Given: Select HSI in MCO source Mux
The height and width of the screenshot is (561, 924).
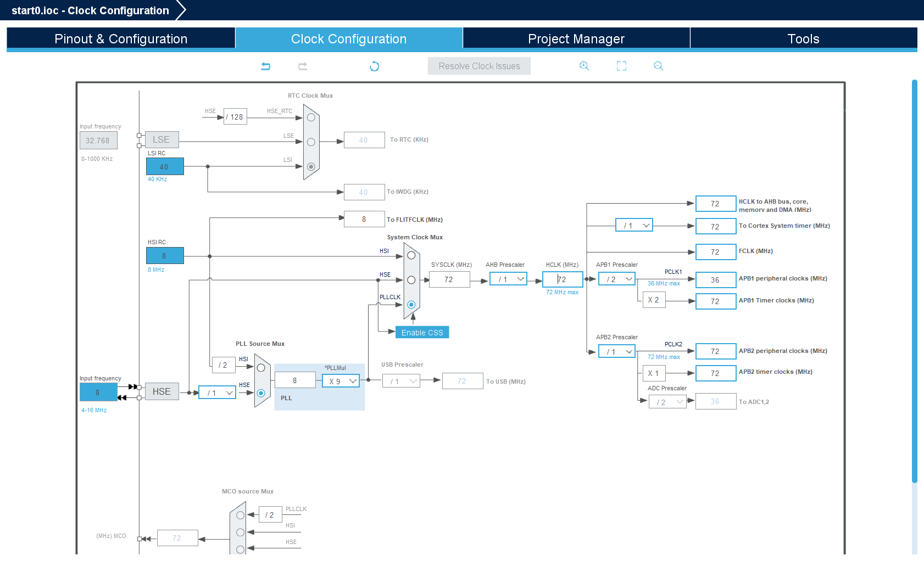Looking at the screenshot, I should [240, 532].
